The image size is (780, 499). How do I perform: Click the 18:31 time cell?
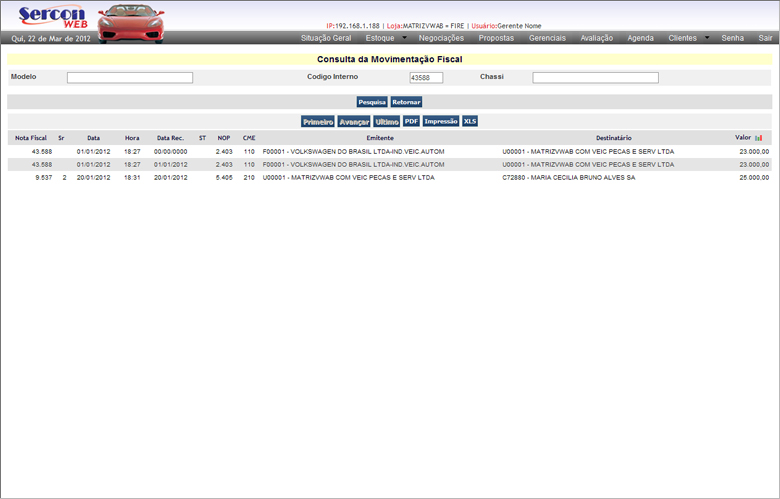[x=132, y=178]
